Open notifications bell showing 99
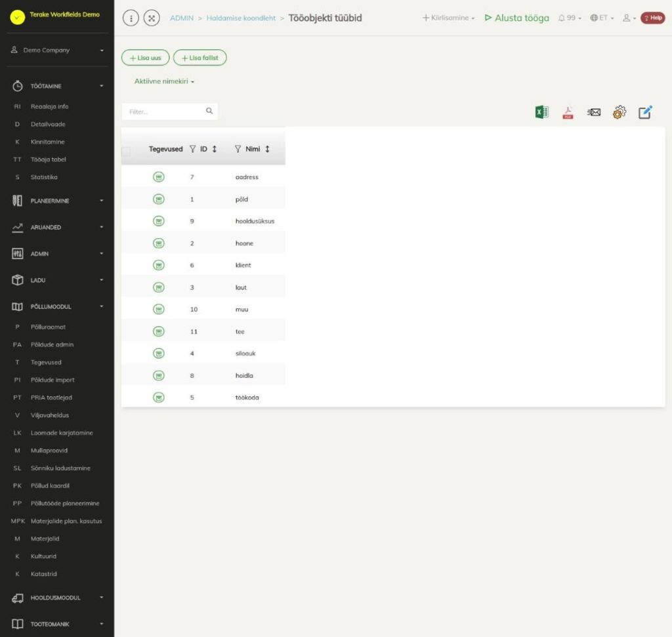The width and height of the screenshot is (672, 637). click(x=570, y=18)
